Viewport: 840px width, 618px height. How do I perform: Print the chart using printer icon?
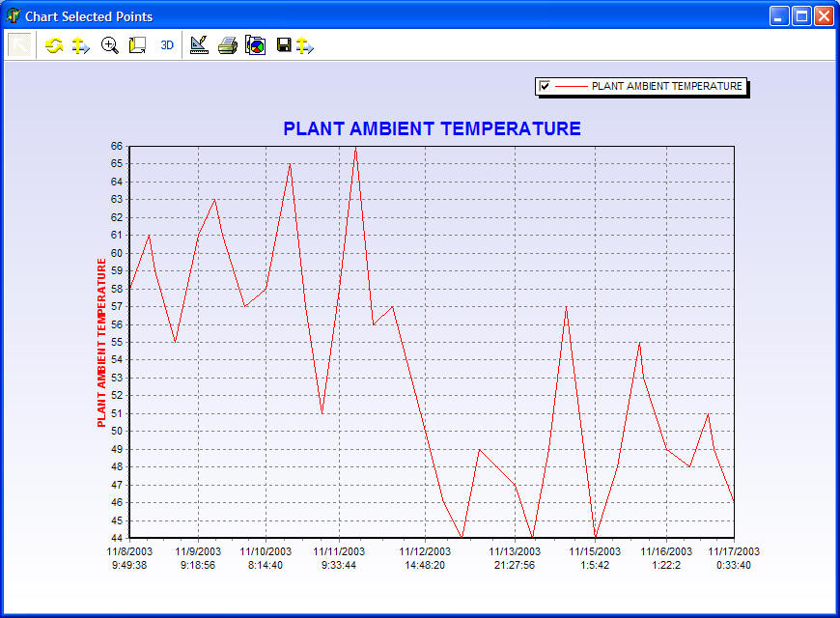point(227,45)
